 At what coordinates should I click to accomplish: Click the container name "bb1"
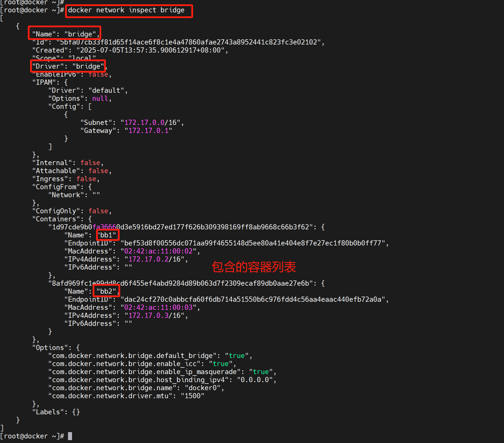[x=108, y=235]
